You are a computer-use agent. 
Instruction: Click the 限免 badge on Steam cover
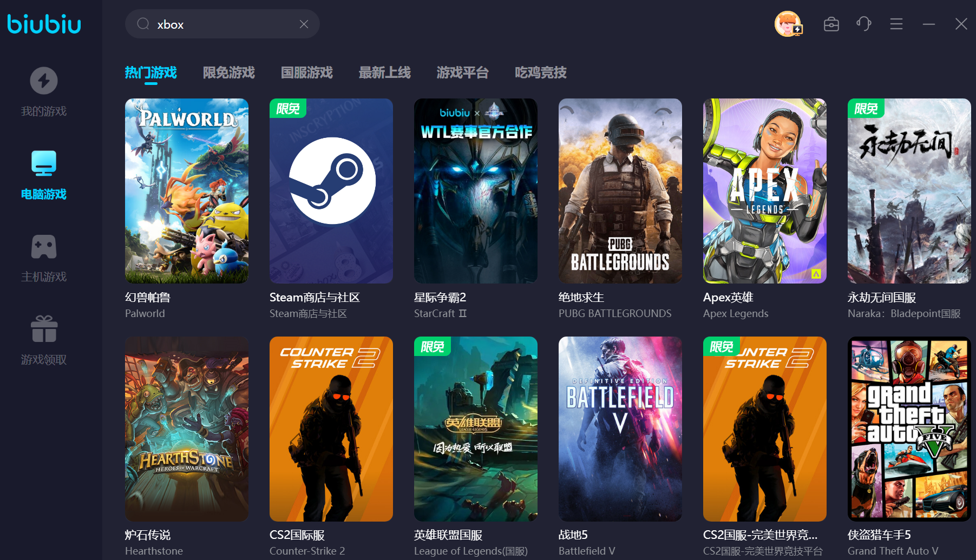click(x=288, y=108)
